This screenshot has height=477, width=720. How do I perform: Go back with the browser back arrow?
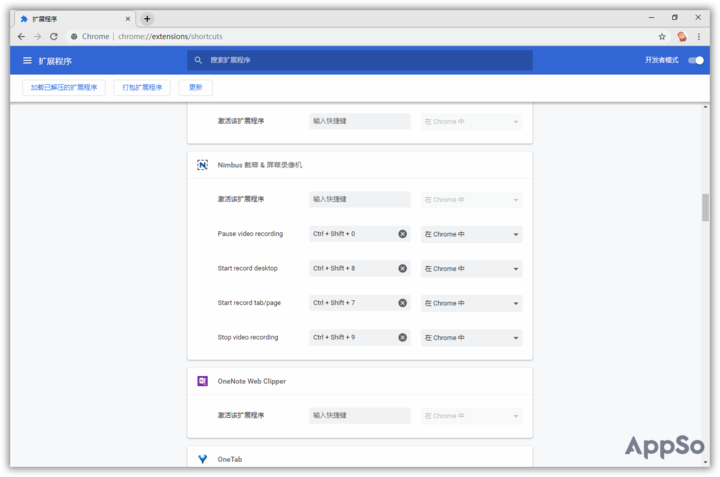coord(21,36)
